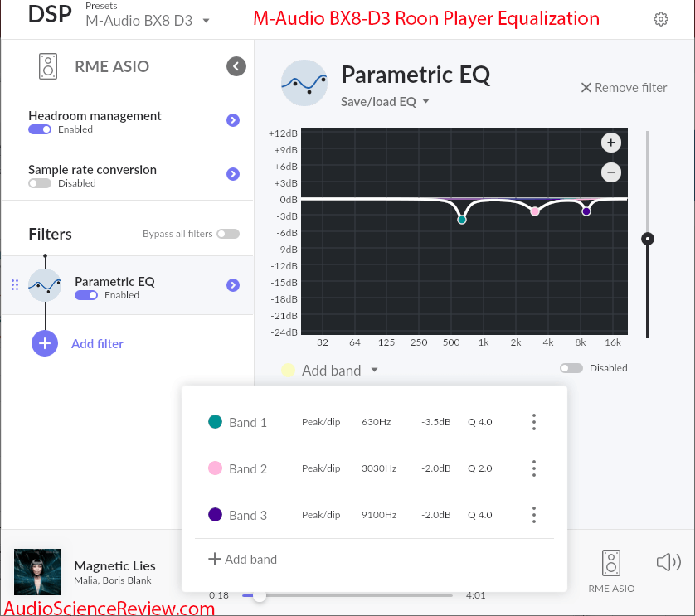Toggle Bypass all filters switch
The height and width of the screenshot is (616, 695).
(228, 234)
